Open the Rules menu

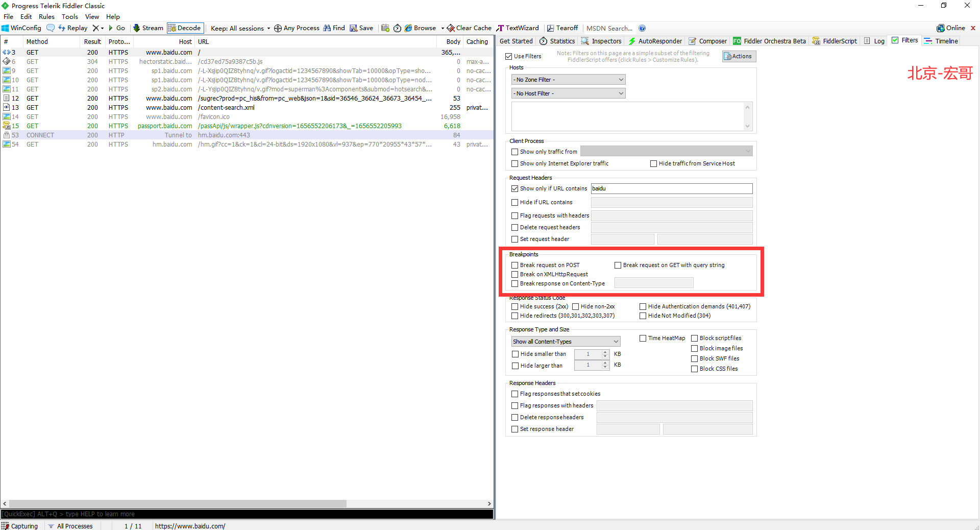point(46,16)
